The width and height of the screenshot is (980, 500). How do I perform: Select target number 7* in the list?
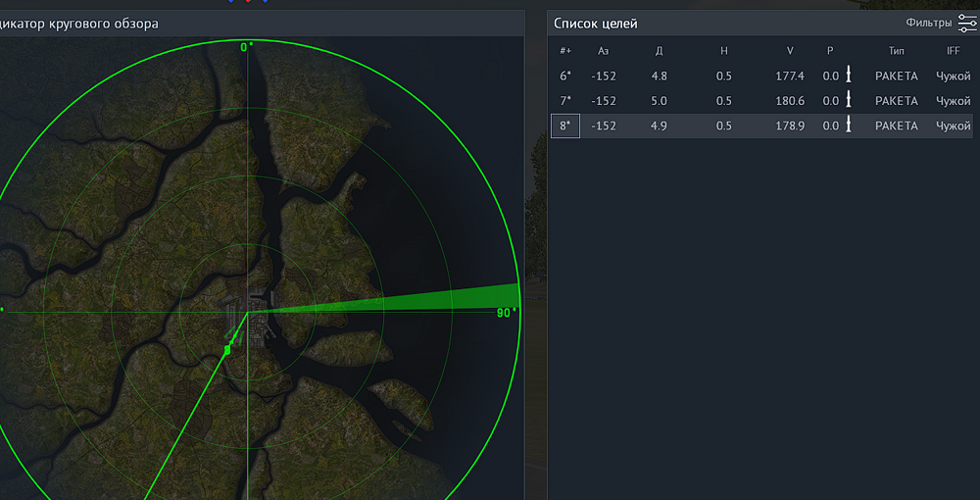565,101
